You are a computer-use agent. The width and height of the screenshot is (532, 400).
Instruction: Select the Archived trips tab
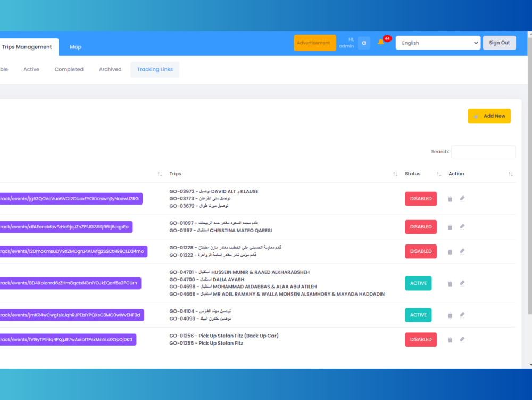tap(110, 69)
